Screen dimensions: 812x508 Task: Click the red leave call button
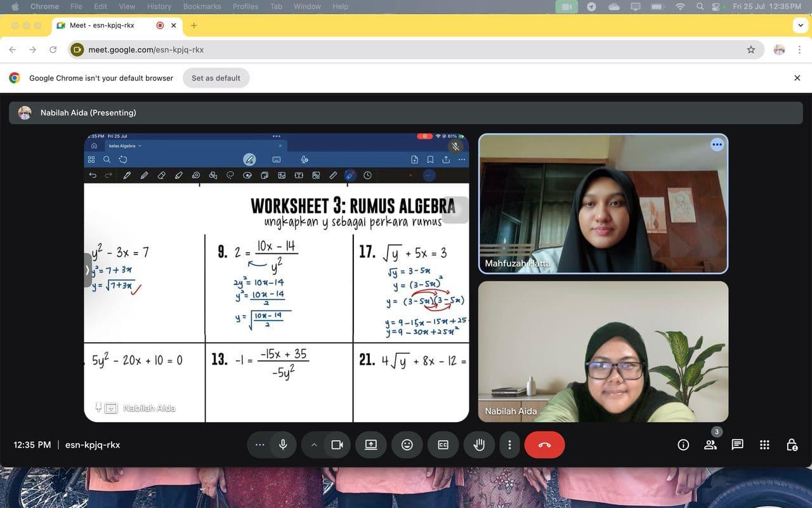tap(544, 445)
